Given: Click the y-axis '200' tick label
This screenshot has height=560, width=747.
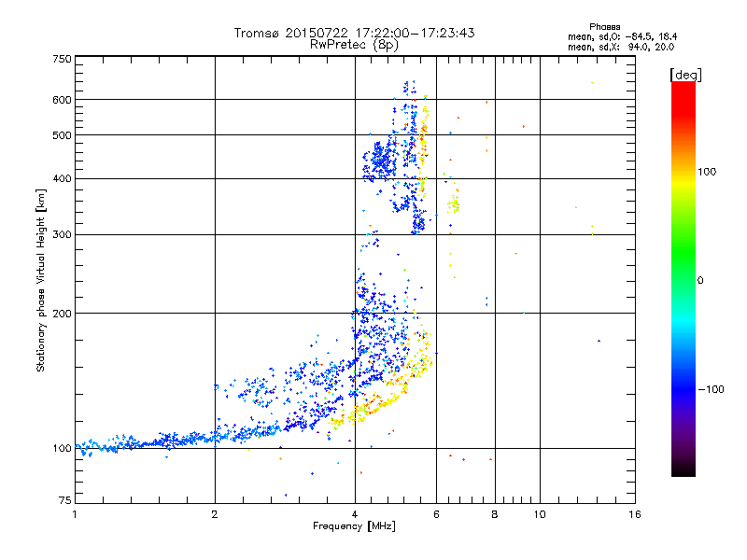Looking at the screenshot, I should click(x=62, y=314).
